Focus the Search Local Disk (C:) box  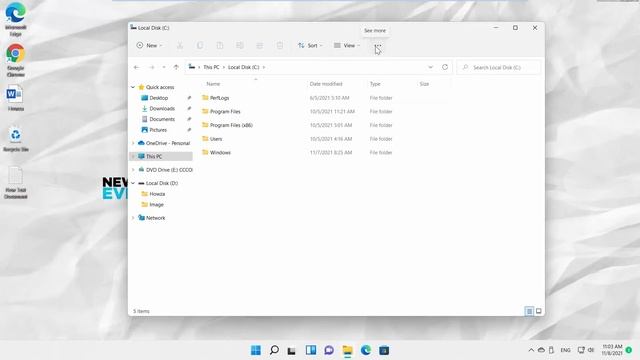(x=499, y=67)
